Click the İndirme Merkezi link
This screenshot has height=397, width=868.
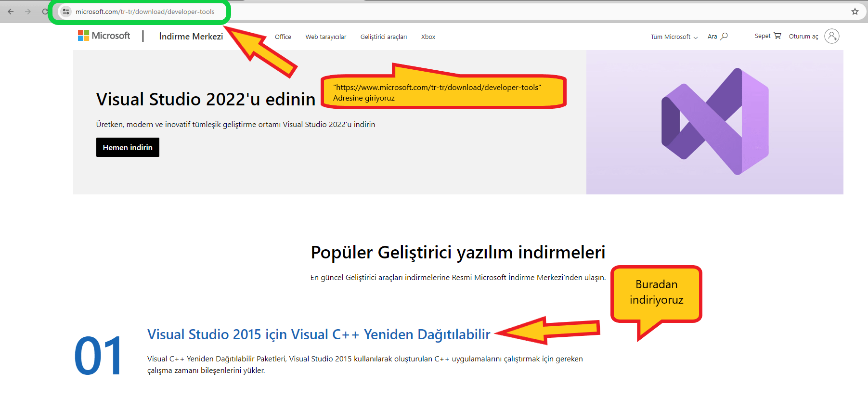pos(191,37)
